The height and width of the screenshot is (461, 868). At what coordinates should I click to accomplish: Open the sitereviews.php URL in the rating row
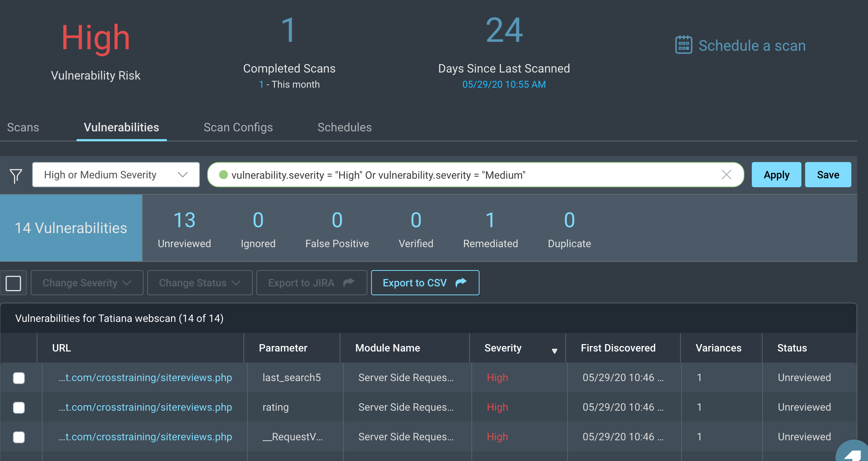point(145,407)
